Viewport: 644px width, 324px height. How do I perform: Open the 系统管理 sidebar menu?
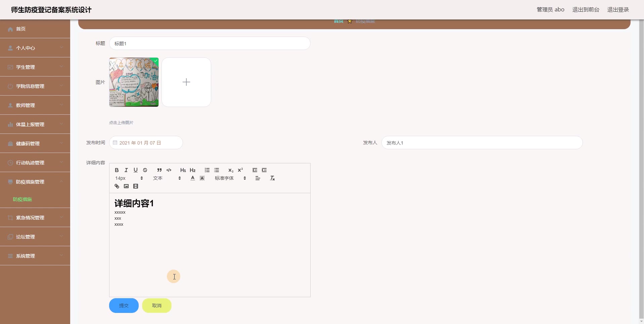[x=35, y=256]
